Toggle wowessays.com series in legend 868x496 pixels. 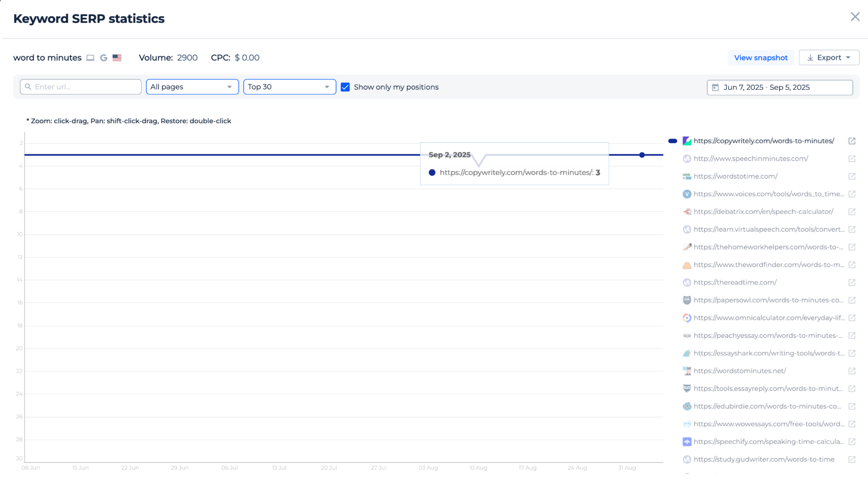tap(769, 424)
